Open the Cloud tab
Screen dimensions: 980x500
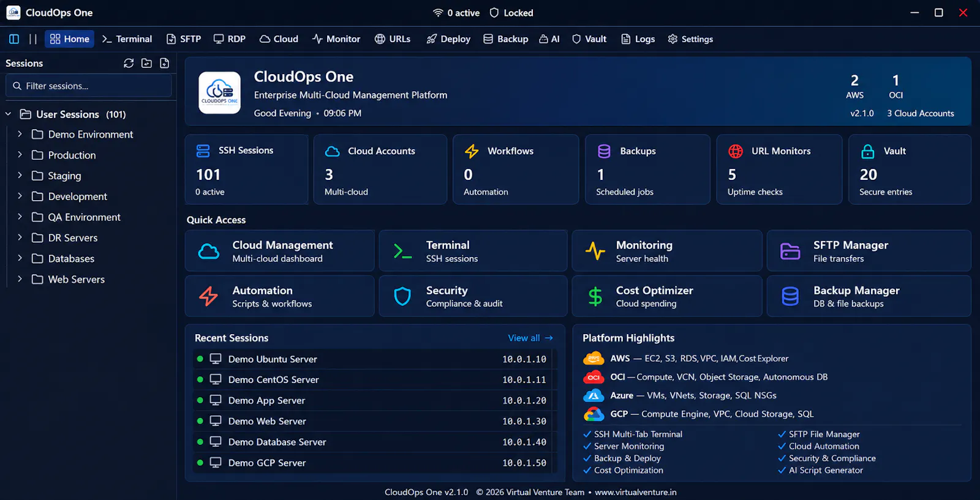pyautogui.click(x=279, y=39)
